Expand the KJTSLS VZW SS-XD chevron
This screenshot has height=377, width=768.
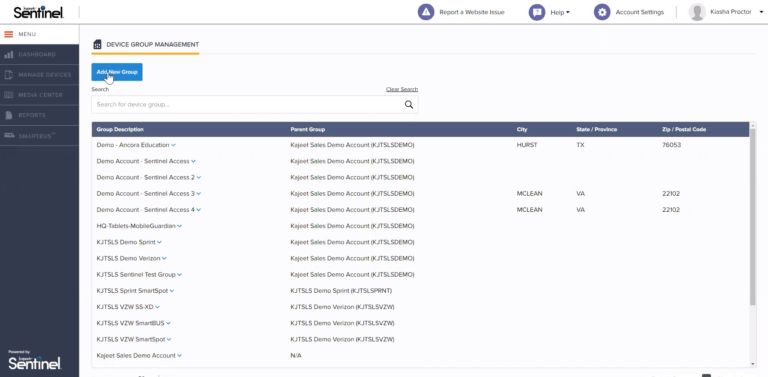[x=157, y=307]
